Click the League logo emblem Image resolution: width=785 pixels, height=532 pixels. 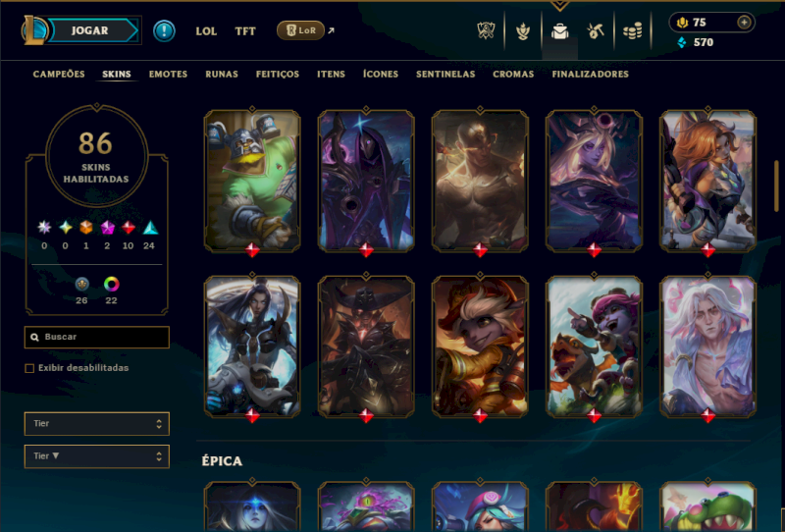pyautogui.click(x=34, y=30)
